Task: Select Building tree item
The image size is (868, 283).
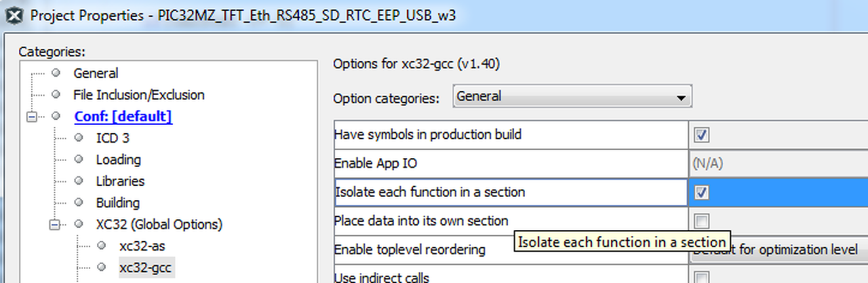Action: tap(117, 203)
